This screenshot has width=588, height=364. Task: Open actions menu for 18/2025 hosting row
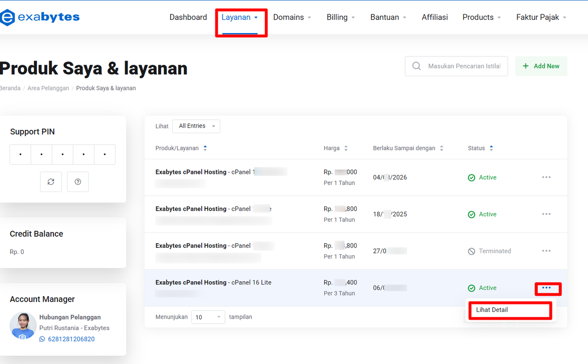tap(546, 214)
